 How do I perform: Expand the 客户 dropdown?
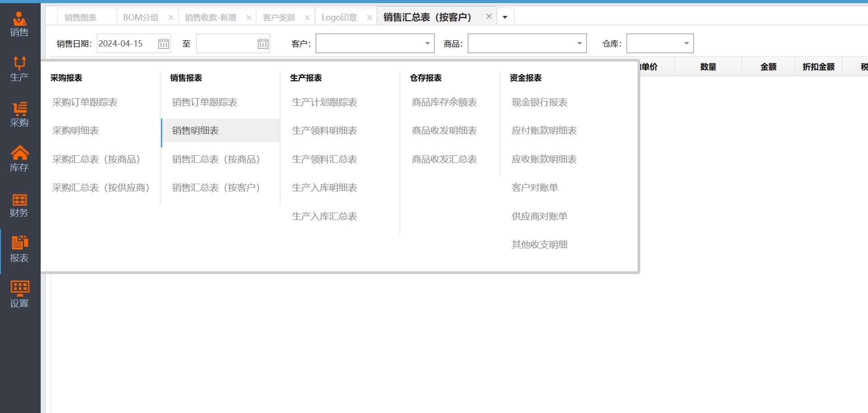coord(427,43)
